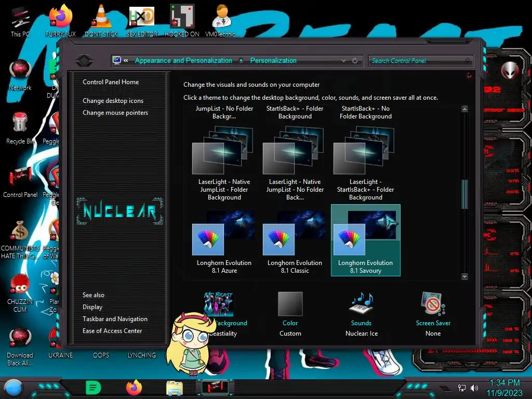
Task: Open Taskbar and Navigation link
Action: (115, 319)
